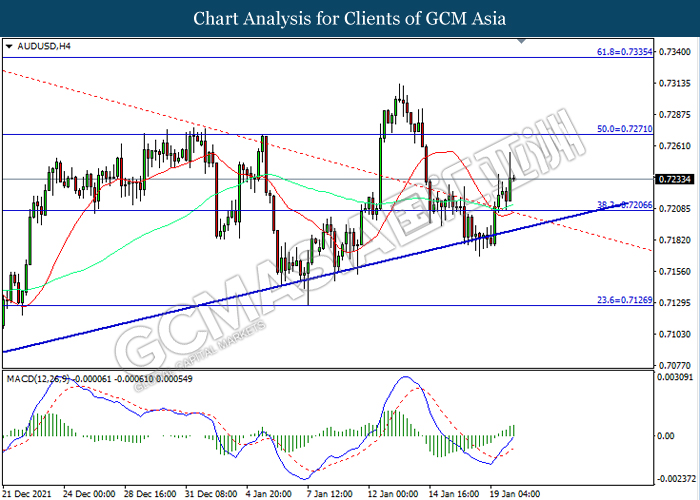The image size is (700, 500).
Task: Click the 0.73135 price axis value
Action: tap(675, 83)
